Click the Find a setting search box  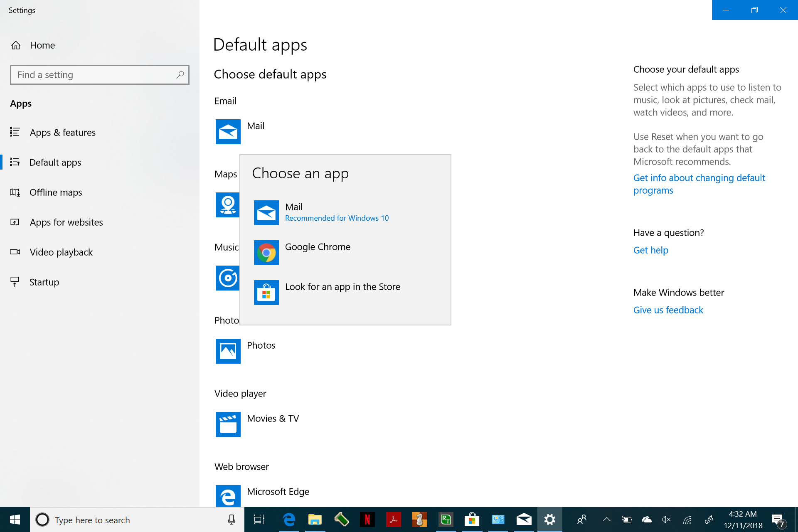100,75
